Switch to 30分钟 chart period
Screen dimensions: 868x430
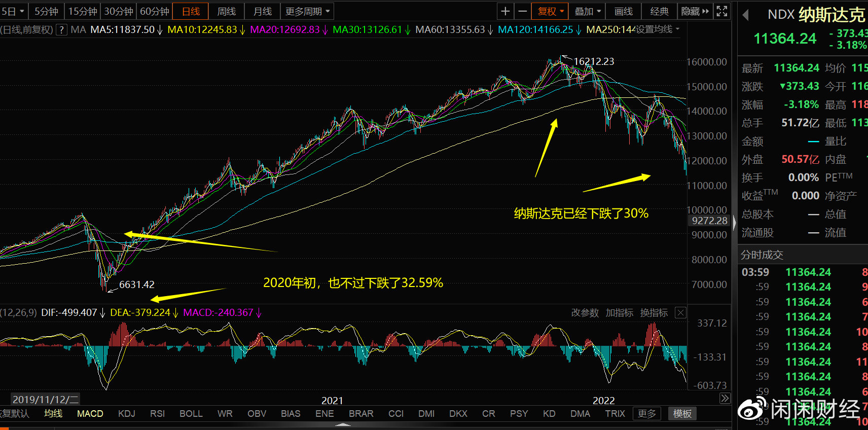119,11
